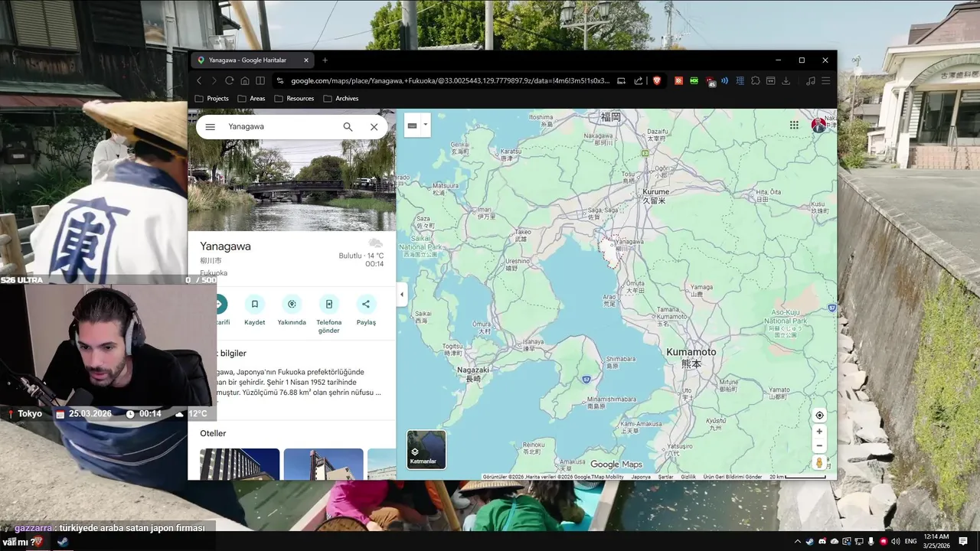The image size is (980, 551).
Task: Open the media music note control
Action: pos(811,80)
